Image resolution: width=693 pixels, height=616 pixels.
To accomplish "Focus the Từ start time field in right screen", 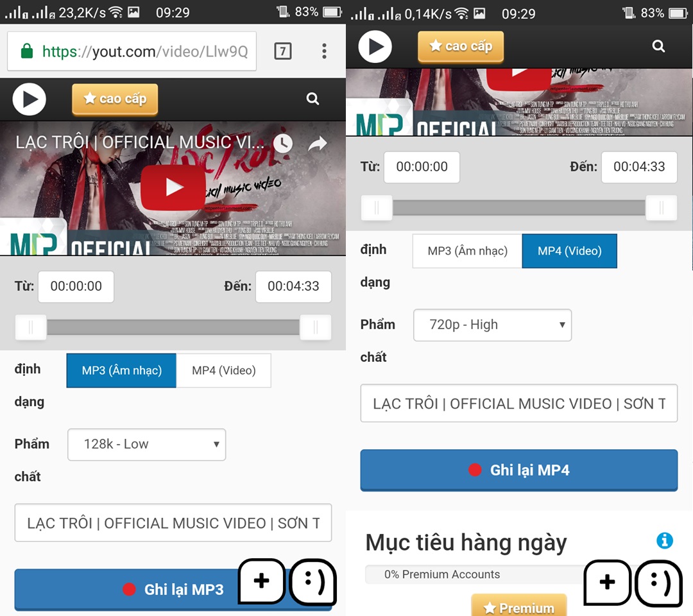I will 422,167.
